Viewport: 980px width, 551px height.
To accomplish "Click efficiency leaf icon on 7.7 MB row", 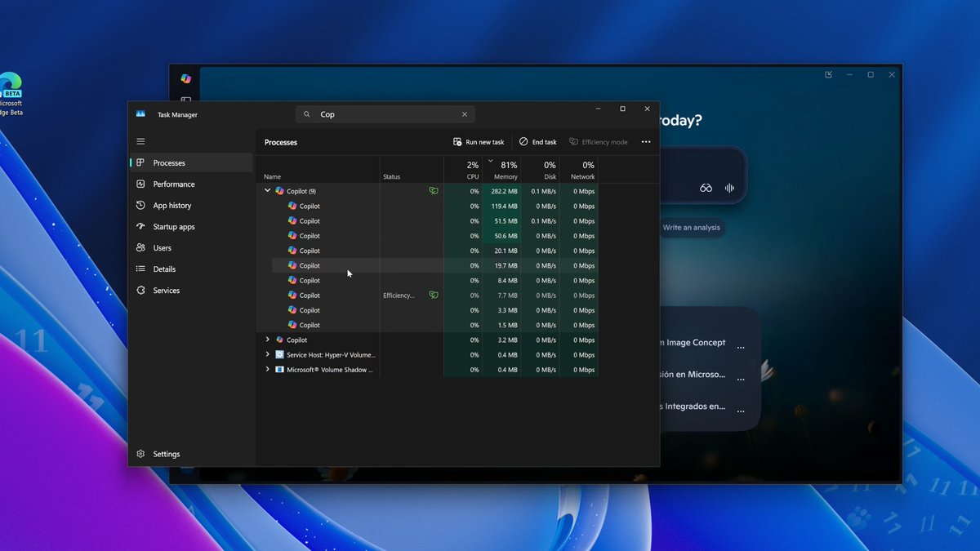I will click(434, 295).
